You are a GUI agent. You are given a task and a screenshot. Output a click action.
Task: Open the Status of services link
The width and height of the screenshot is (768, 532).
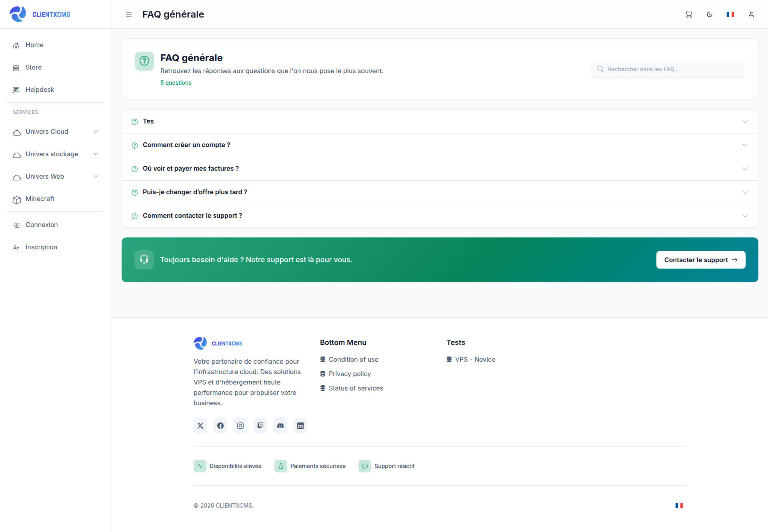[352, 389]
